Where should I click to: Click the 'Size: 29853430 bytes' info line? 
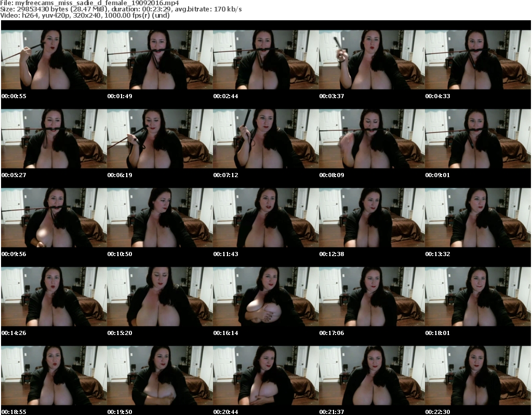[121, 9]
